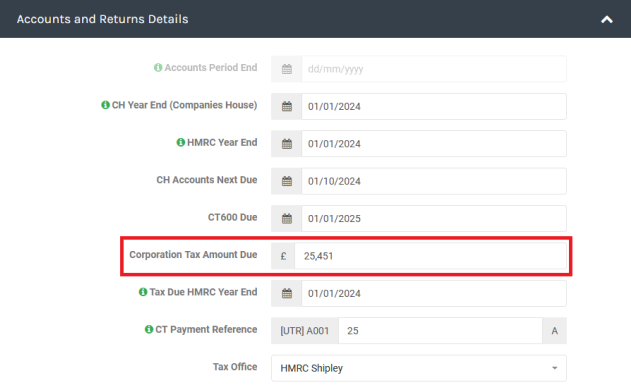Focus the HMRC Year End date field
This screenshot has width=631, height=389.
tap(434, 144)
